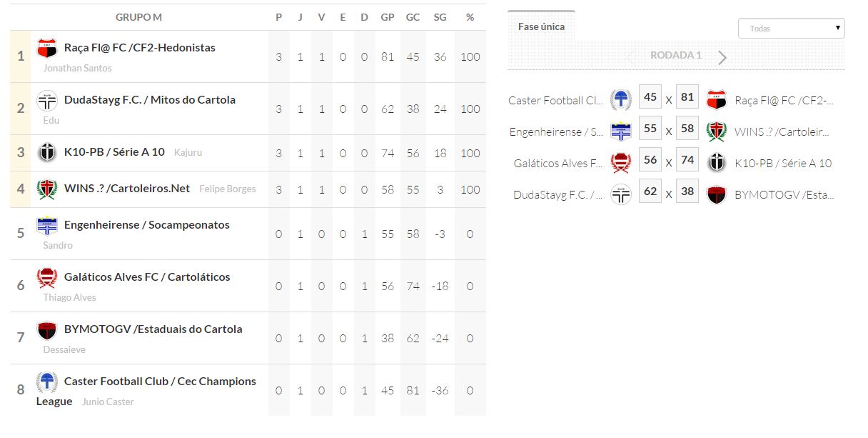This screenshot has height=438, width=868.
Task: Go to previous rodada with left chevron
Action: click(x=630, y=57)
